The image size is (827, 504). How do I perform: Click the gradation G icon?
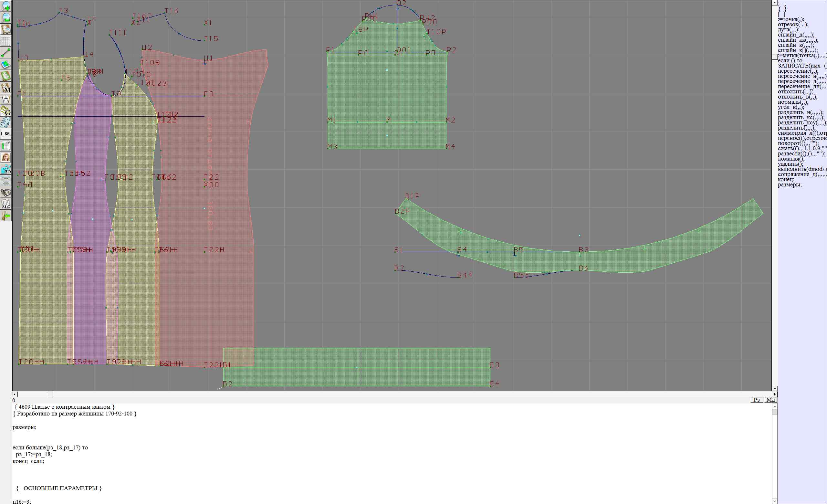pos(6,111)
